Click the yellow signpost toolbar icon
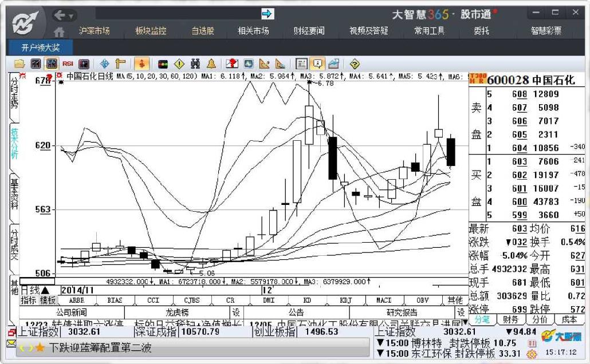 click(120, 64)
